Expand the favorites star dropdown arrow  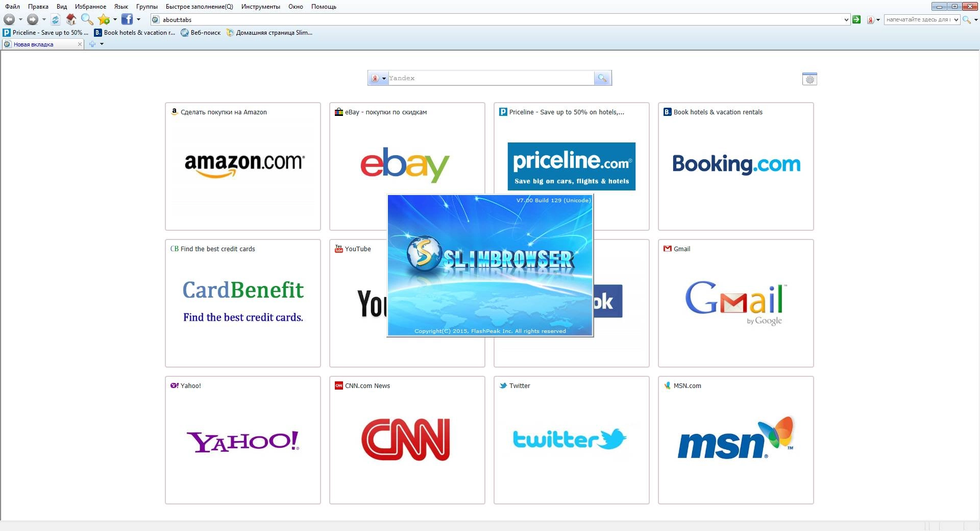(115, 19)
